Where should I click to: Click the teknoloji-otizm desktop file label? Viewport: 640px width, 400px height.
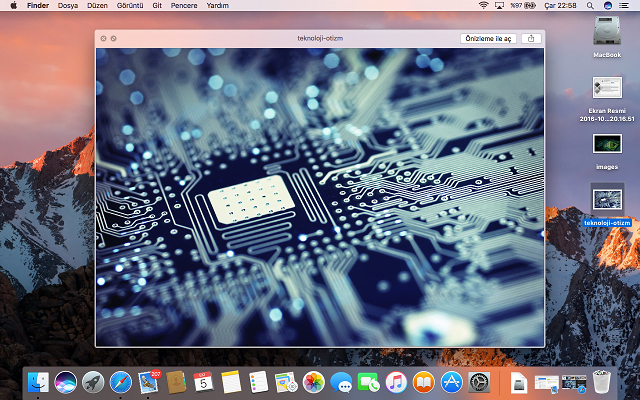607,223
